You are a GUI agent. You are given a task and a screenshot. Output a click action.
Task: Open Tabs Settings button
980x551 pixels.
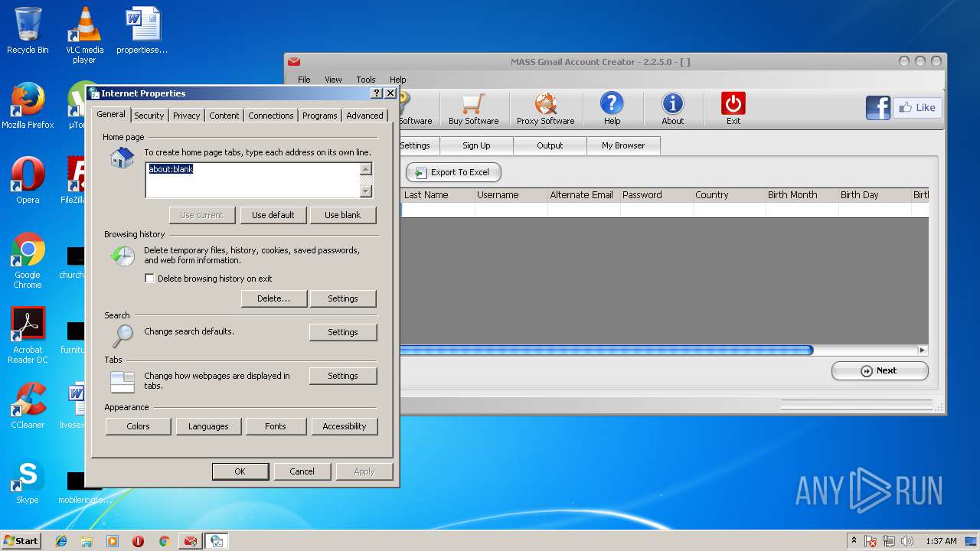tap(343, 376)
